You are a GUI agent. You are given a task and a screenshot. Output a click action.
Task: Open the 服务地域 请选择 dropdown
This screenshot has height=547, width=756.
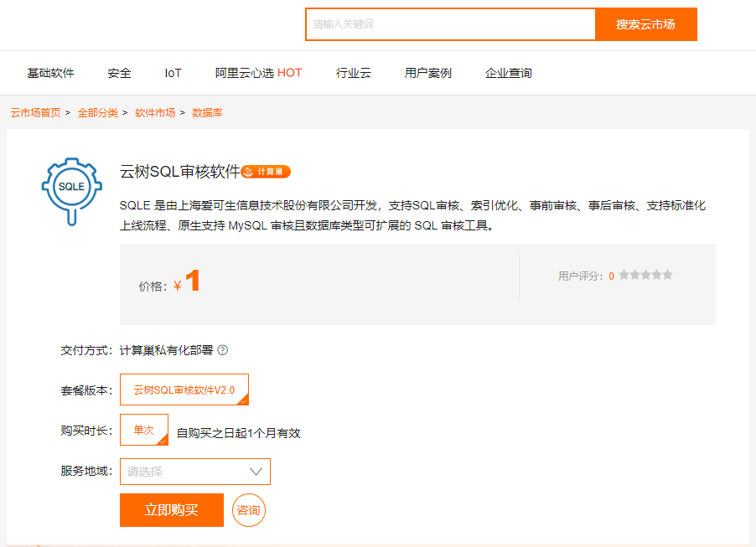[194, 472]
